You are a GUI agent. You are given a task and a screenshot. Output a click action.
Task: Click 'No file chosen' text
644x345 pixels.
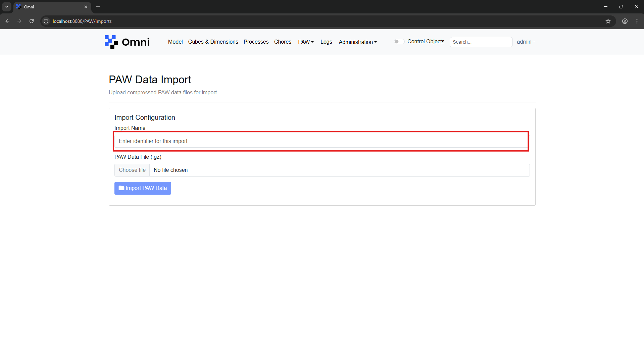(170, 170)
